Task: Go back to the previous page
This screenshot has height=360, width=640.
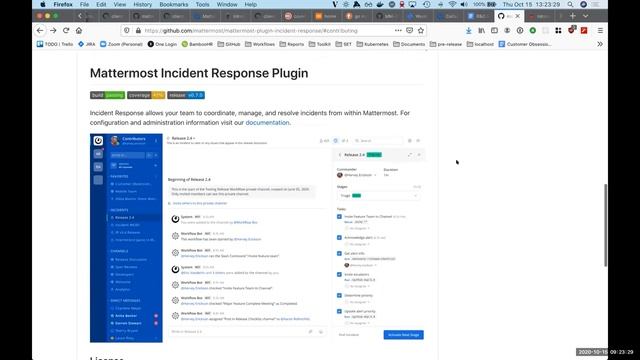Action: [40, 31]
